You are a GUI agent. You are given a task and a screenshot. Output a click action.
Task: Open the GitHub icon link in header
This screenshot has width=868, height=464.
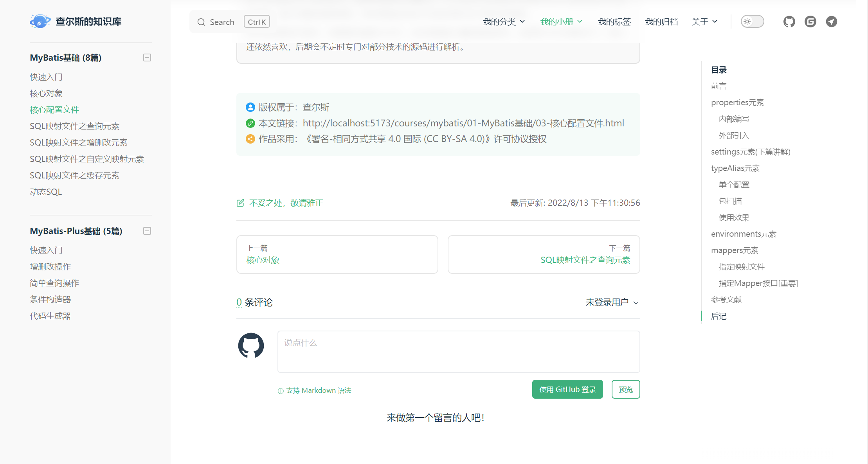(789, 22)
